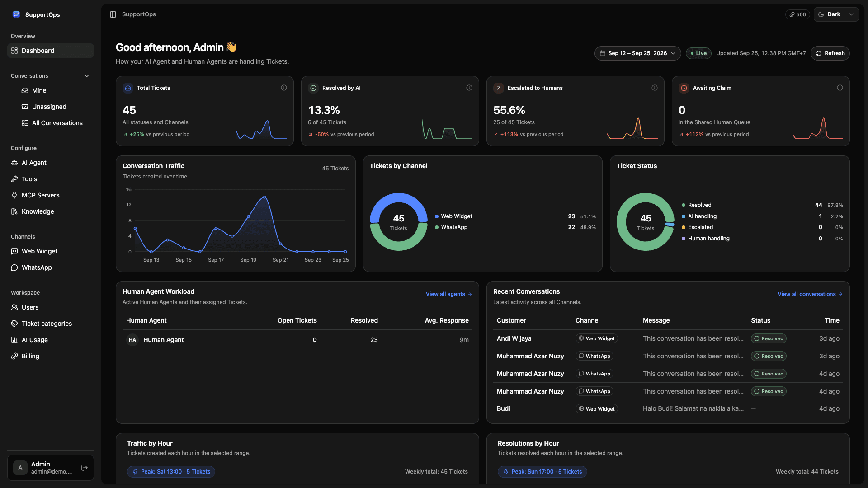Open WhatsApp channel in the sidebar

(x=51, y=267)
